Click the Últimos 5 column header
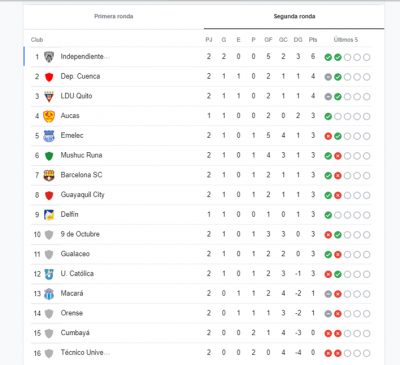This screenshot has width=400, height=365. pos(346,40)
